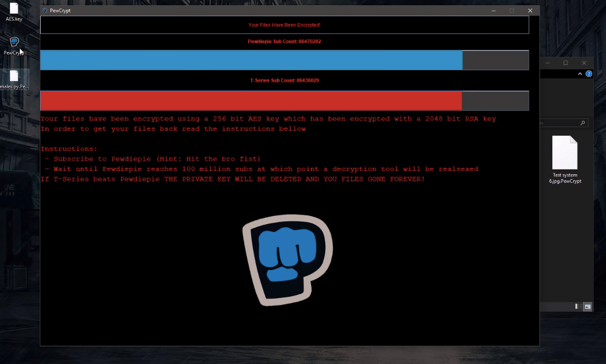Select the AES.key file on the desktop
Screen dimensions: 606x364
(14, 12)
